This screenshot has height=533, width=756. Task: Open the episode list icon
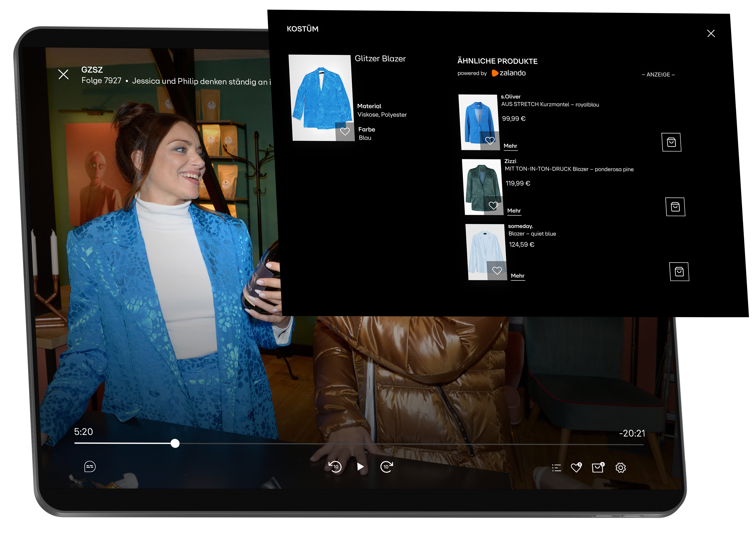point(556,468)
